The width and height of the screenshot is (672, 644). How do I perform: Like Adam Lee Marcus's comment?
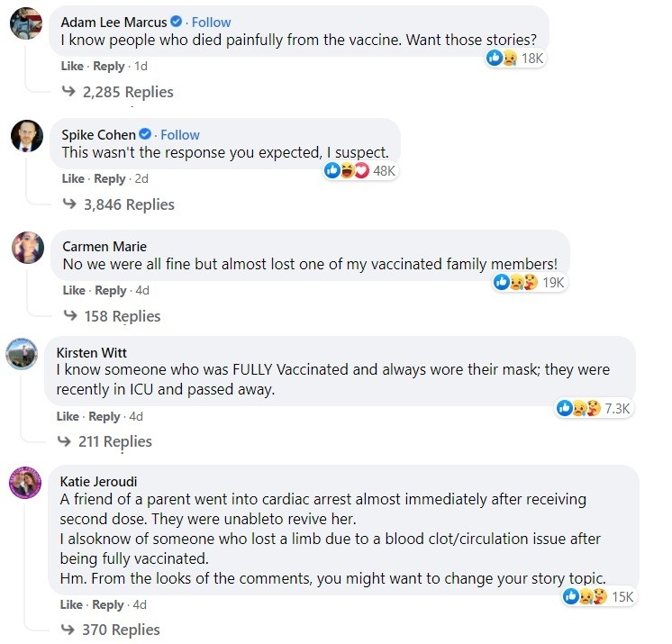pyautogui.click(x=73, y=67)
